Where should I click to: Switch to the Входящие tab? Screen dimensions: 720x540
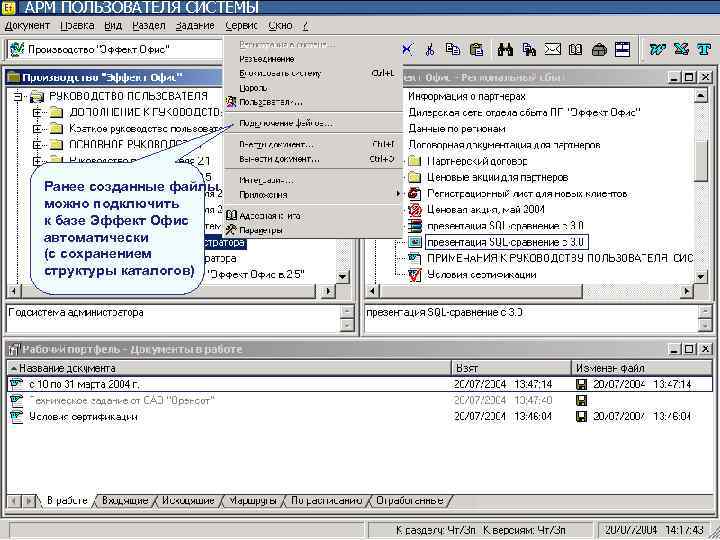[125, 501]
